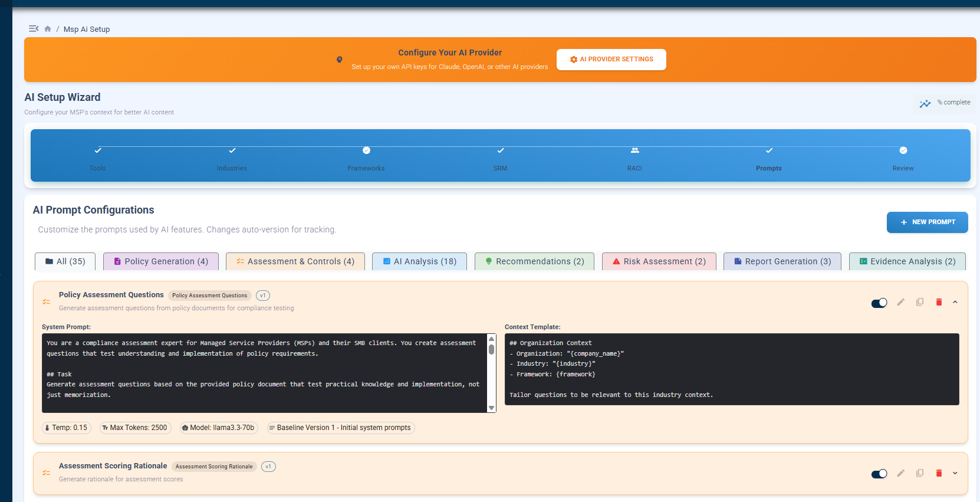
Task: Click the lightbulb icon in orange banner
Action: click(x=340, y=60)
